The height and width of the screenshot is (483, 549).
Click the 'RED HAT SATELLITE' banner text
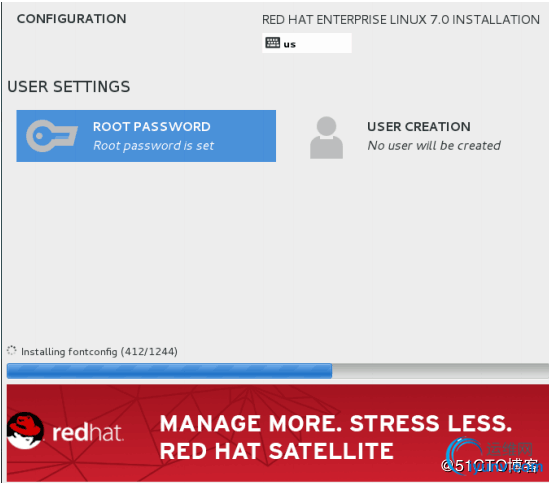click(277, 451)
